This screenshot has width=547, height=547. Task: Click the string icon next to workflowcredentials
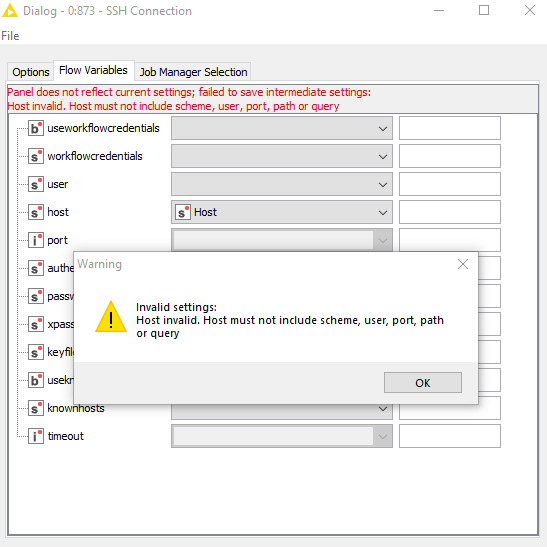(36, 156)
